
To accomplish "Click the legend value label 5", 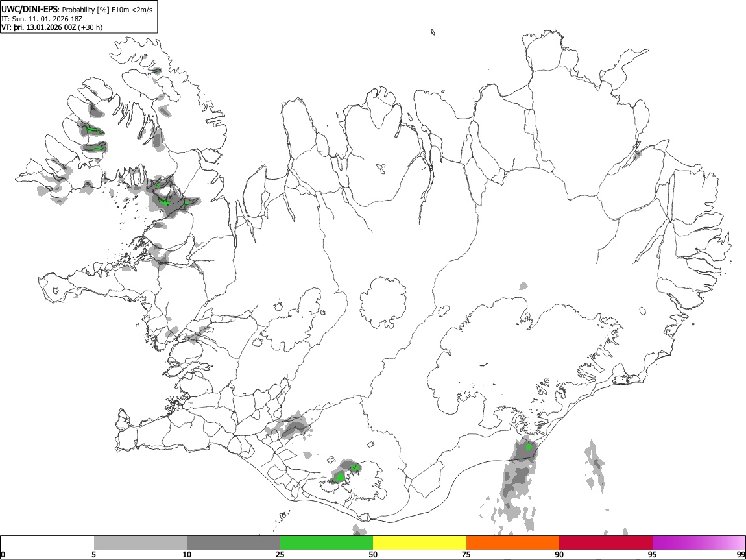I will pyautogui.click(x=94, y=554).
